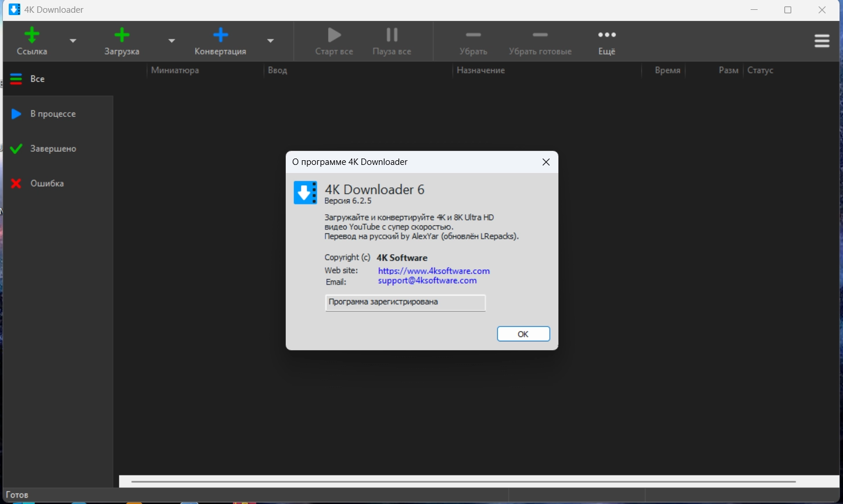The image size is (843, 504).
Task: Click the Время column header
Action: 668,70
